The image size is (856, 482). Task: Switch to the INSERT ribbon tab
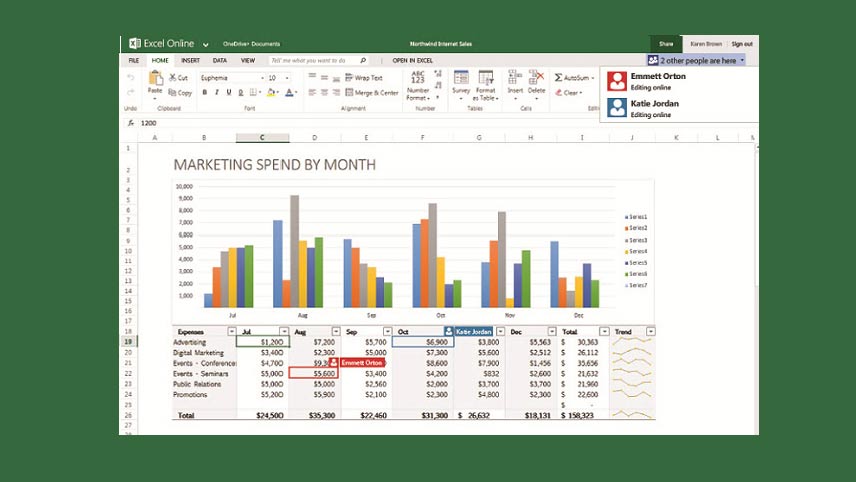190,60
